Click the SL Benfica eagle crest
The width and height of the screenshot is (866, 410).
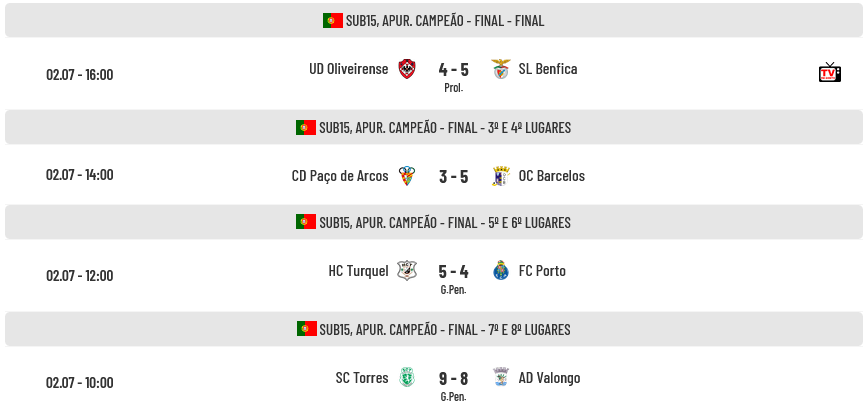501,69
